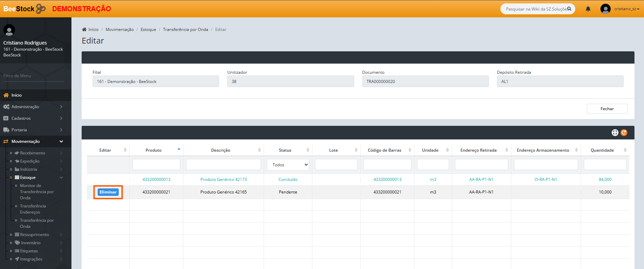Click the notification bell icon

pos(588,9)
